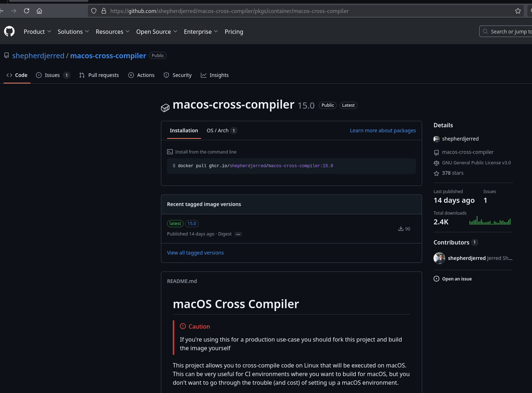This screenshot has width=532, height=393.
Task: Click the GitHub logo icon
Action: [x=9, y=31]
